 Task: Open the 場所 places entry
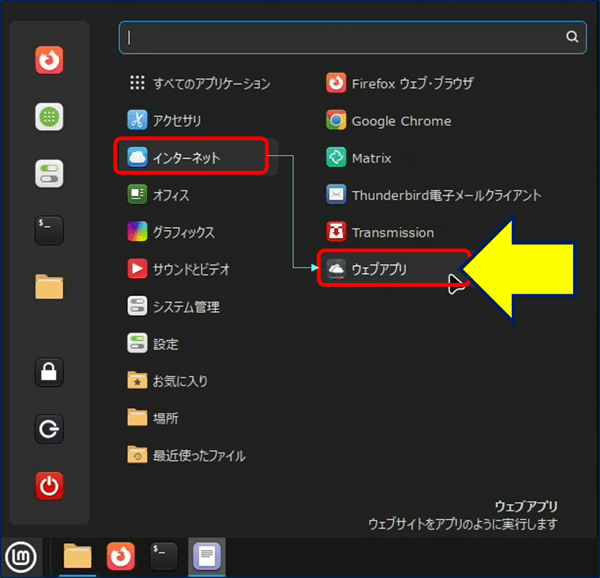pyautogui.click(x=153, y=418)
